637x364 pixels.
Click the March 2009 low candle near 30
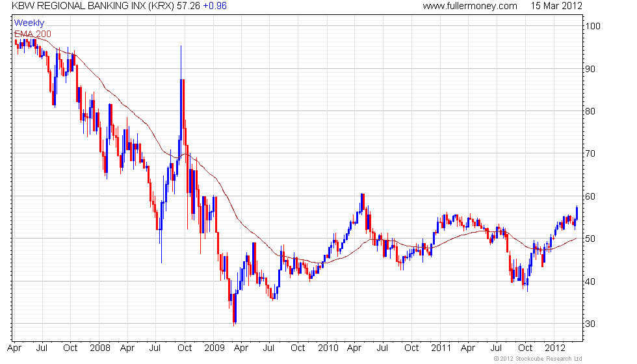point(235,309)
